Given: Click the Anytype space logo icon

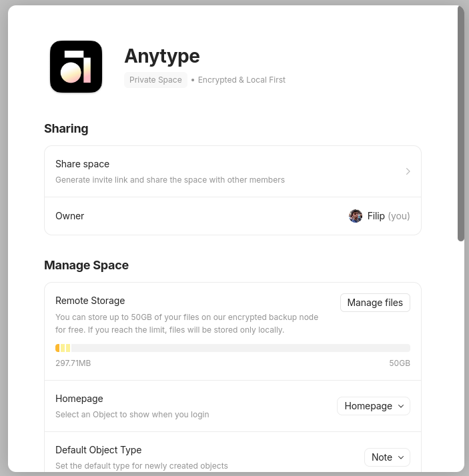Looking at the screenshot, I should [76, 67].
